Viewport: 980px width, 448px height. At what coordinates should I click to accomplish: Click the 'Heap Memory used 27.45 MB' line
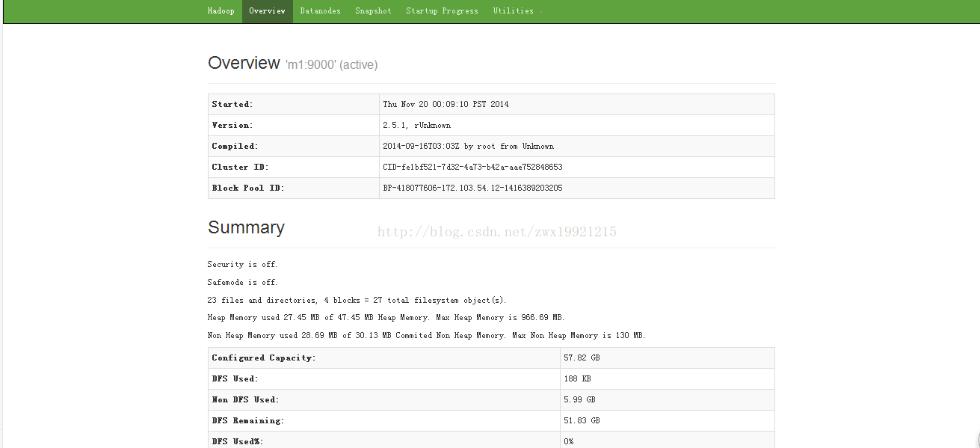tap(386, 317)
